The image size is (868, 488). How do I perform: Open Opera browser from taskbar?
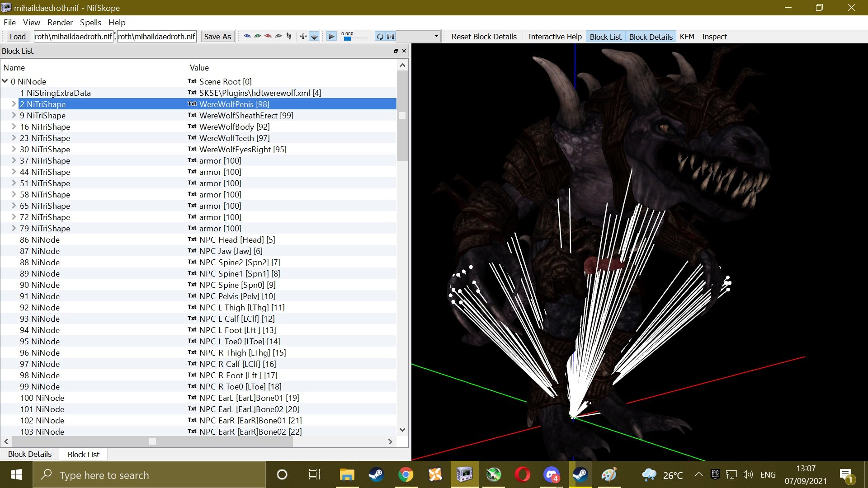click(522, 475)
